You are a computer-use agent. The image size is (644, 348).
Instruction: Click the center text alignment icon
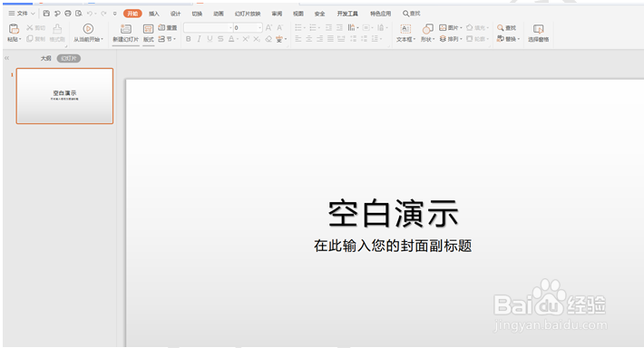(309, 39)
